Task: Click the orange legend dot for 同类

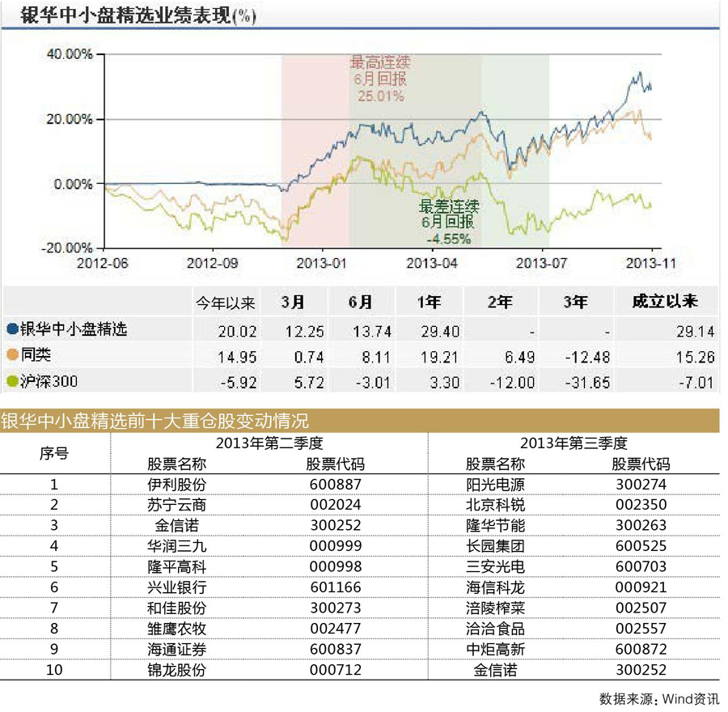Action: click(12, 355)
